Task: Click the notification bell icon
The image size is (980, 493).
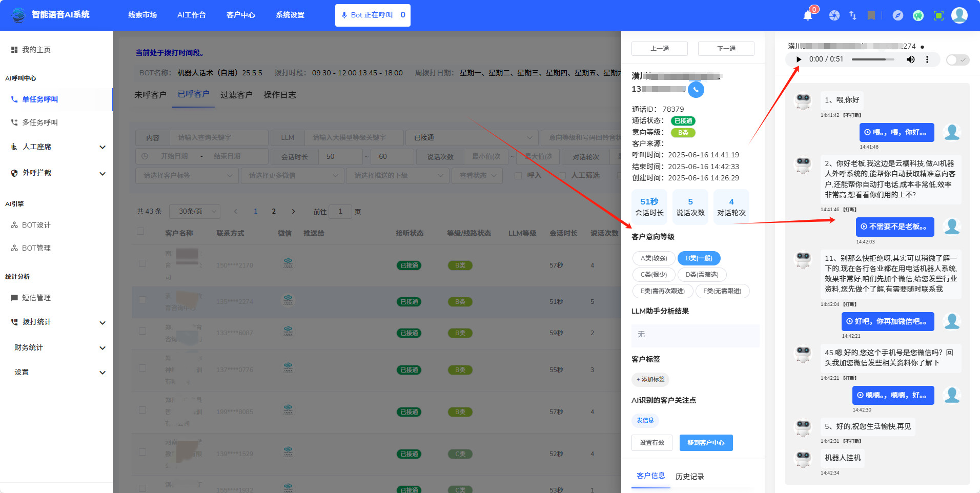Action: point(808,15)
